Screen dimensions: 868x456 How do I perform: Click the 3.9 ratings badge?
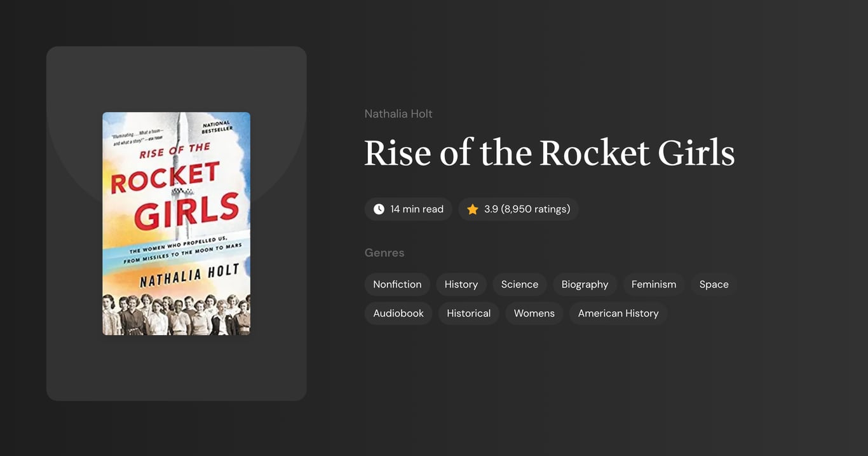pos(518,209)
